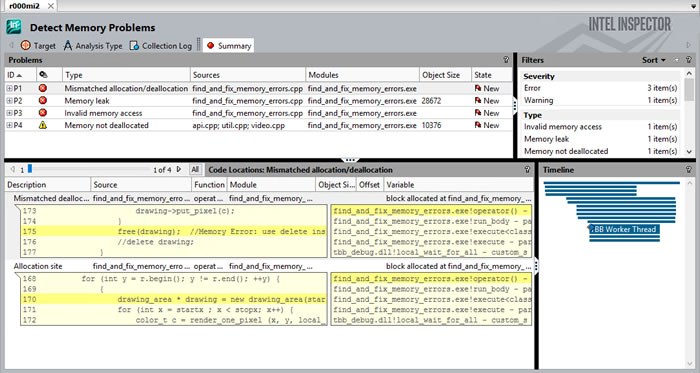Sort problems by Object Size column
This screenshot has width=700, height=373.
click(x=445, y=75)
